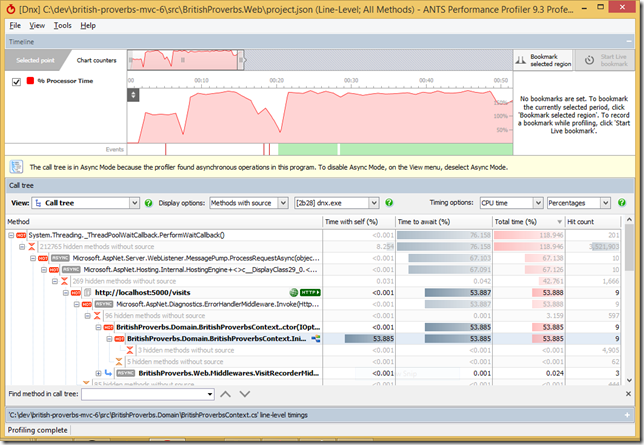Click hidden methods icon on 212765 row
The image size is (644, 445).
click(32, 247)
